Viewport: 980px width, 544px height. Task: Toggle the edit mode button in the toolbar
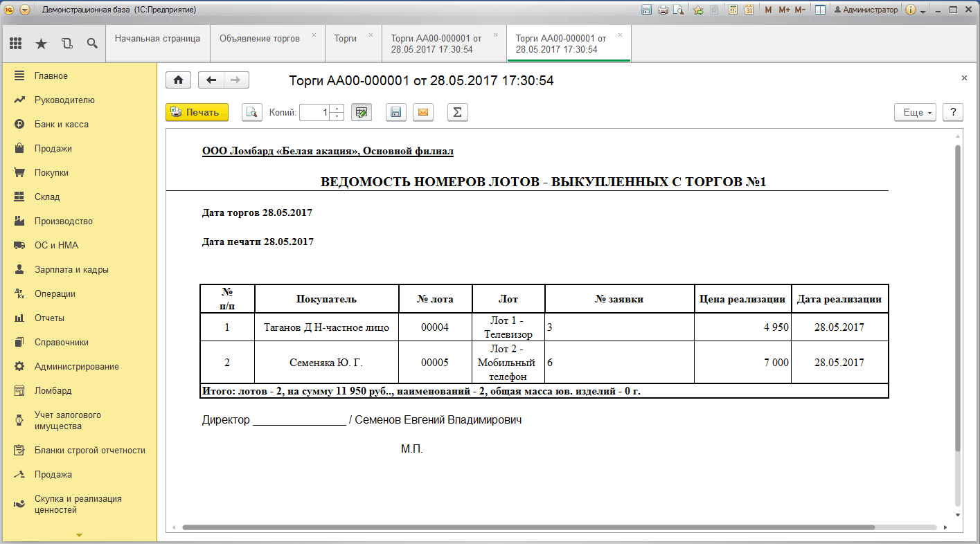362,112
